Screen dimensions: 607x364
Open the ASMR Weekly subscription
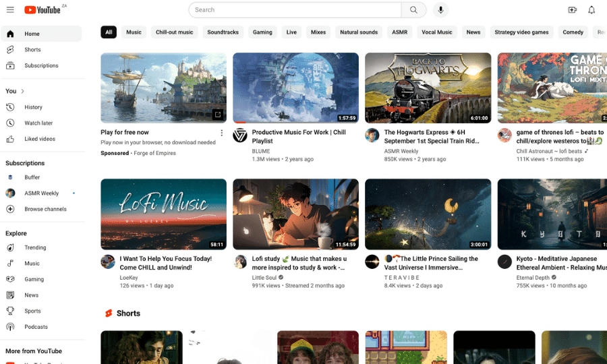(x=41, y=193)
